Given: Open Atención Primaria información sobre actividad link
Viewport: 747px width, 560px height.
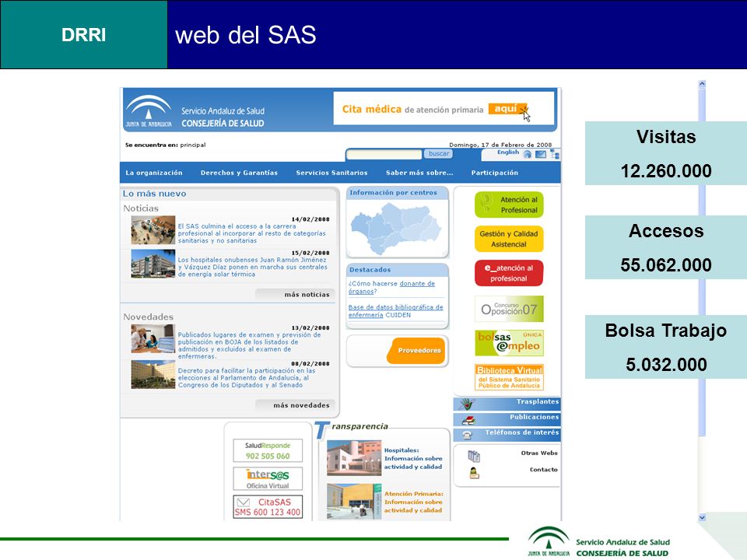Looking at the screenshot, I should tap(413, 502).
